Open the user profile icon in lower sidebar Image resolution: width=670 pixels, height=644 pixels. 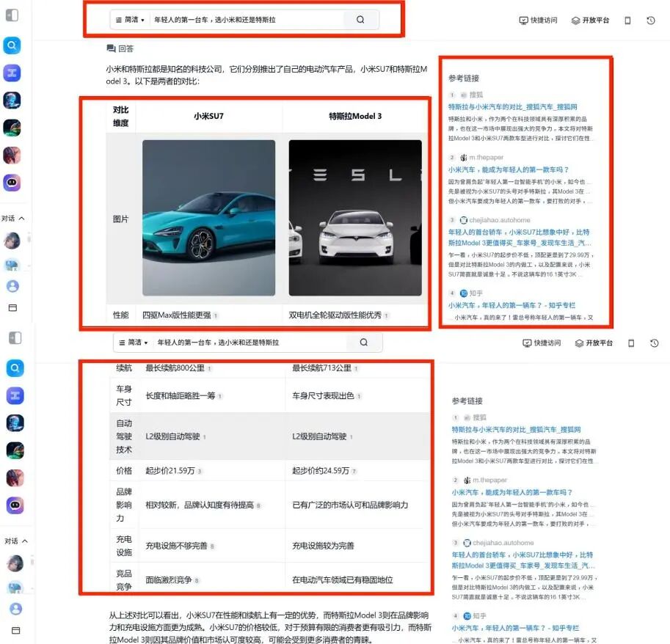coord(16,609)
